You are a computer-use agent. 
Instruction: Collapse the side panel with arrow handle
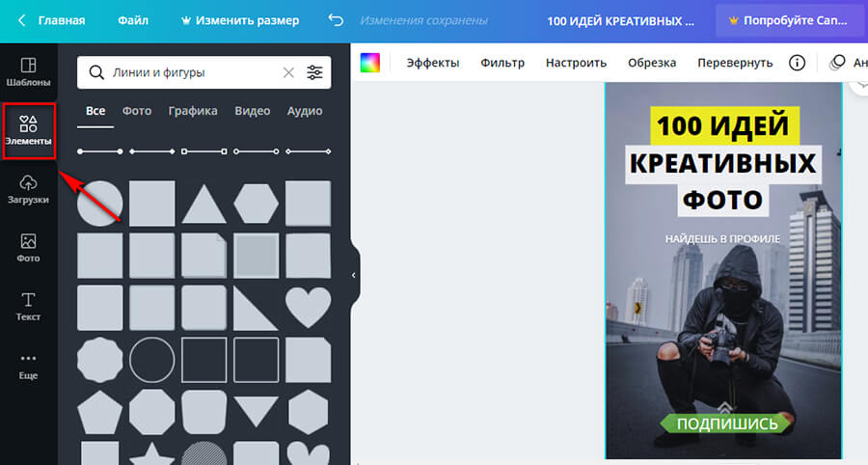tap(353, 275)
